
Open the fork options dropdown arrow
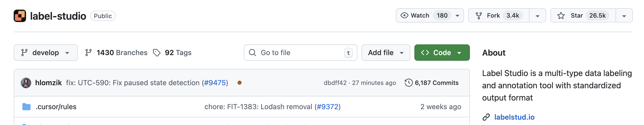click(537, 16)
